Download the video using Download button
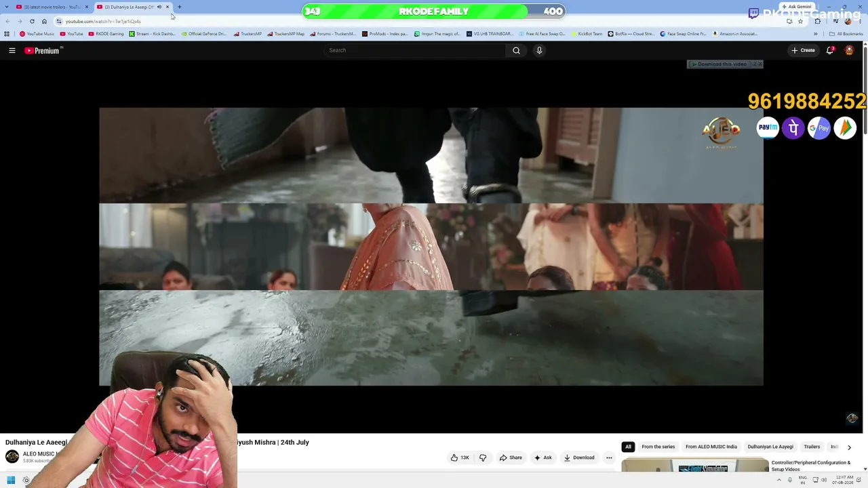 579,457
